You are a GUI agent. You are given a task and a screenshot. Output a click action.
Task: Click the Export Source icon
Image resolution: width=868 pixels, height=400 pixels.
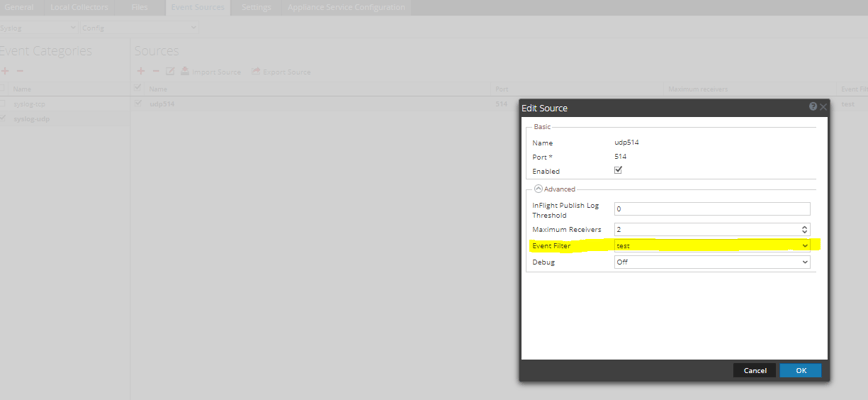coord(256,71)
